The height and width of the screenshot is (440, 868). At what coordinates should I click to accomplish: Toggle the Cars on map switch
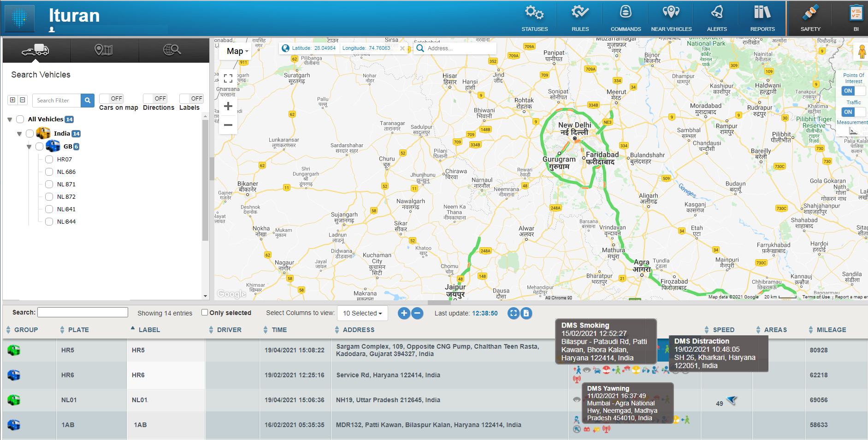coord(111,99)
